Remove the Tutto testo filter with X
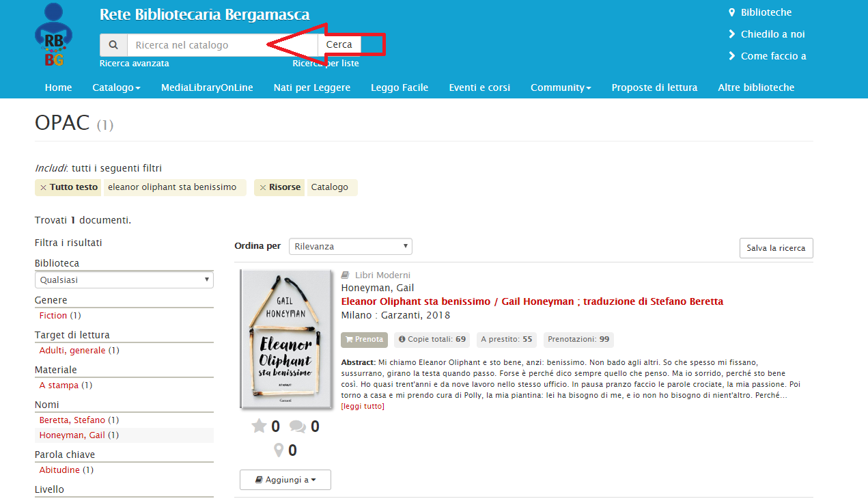 click(44, 187)
